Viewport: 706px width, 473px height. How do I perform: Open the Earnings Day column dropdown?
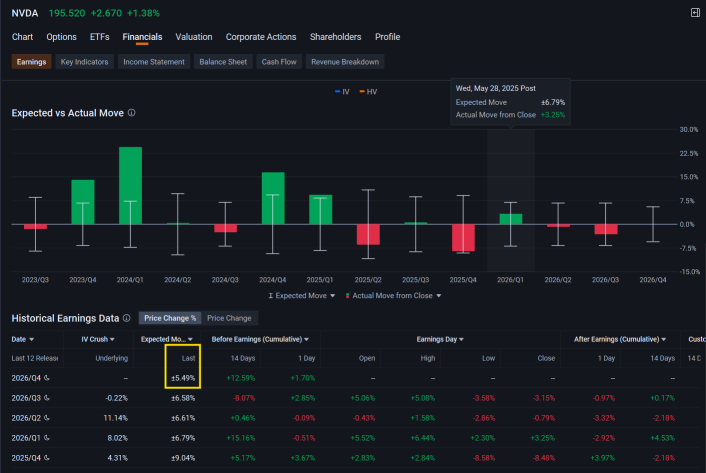pos(461,339)
